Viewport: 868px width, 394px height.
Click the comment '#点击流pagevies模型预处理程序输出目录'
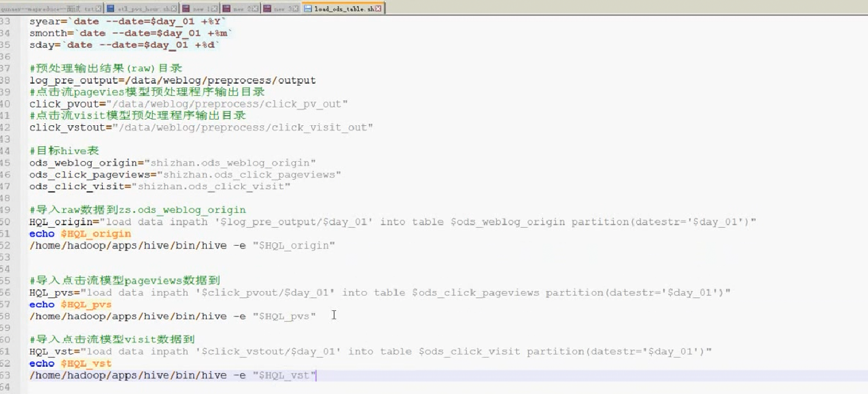click(x=147, y=92)
